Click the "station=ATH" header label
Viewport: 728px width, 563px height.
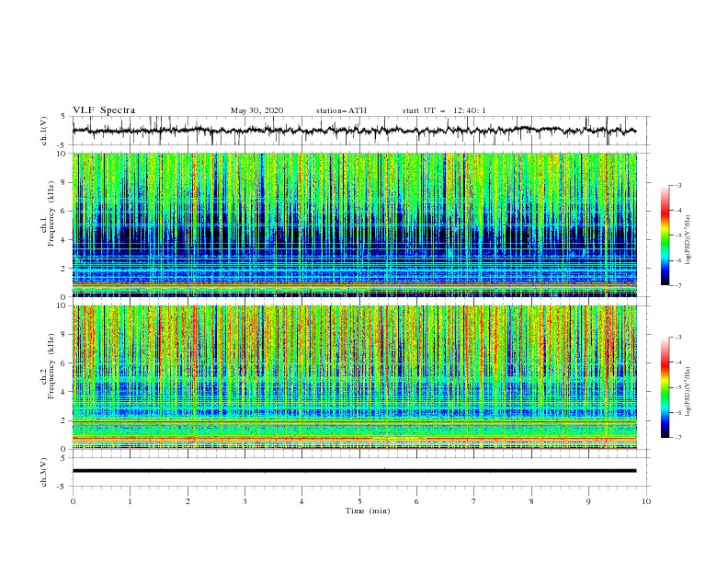341,110
